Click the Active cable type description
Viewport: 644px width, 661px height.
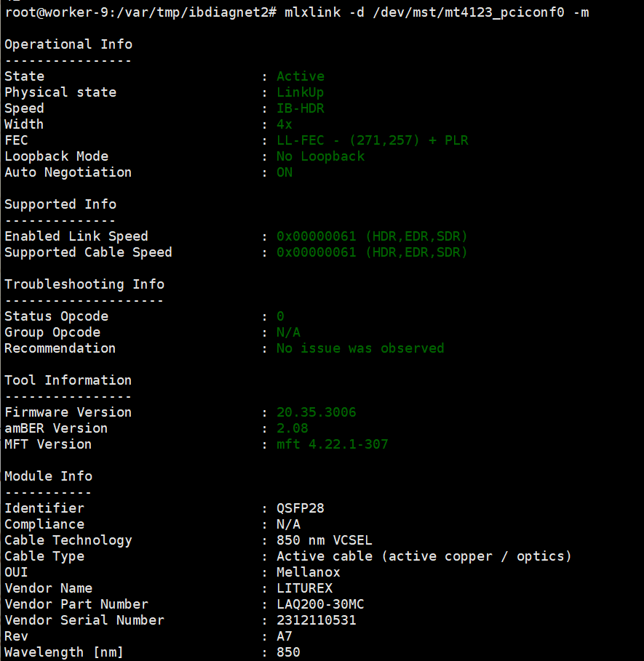(424, 556)
